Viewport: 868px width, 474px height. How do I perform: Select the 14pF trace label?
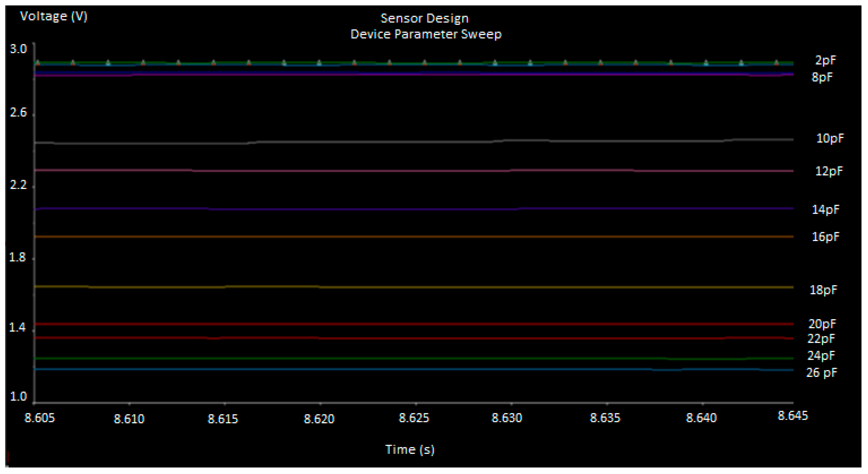pos(826,210)
